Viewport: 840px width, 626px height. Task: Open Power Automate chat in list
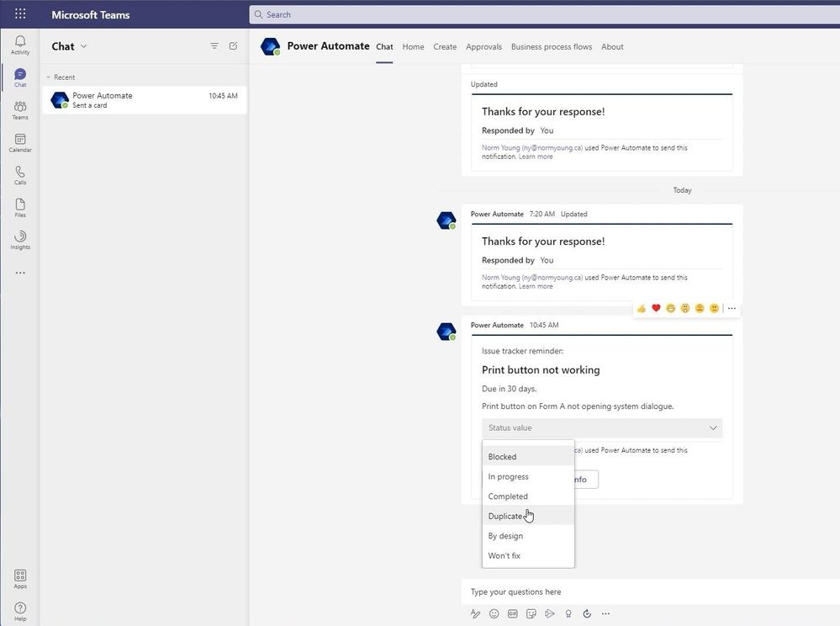(x=144, y=99)
